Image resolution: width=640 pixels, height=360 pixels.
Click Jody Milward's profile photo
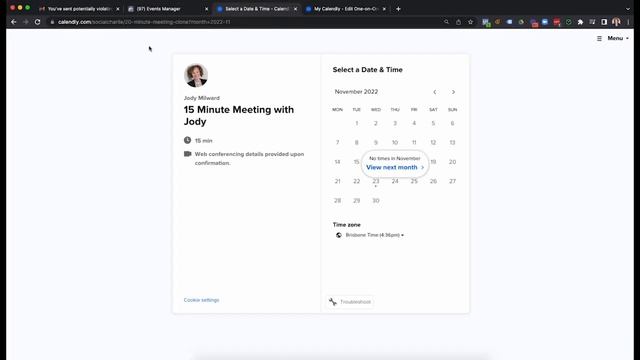pyautogui.click(x=196, y=75)
